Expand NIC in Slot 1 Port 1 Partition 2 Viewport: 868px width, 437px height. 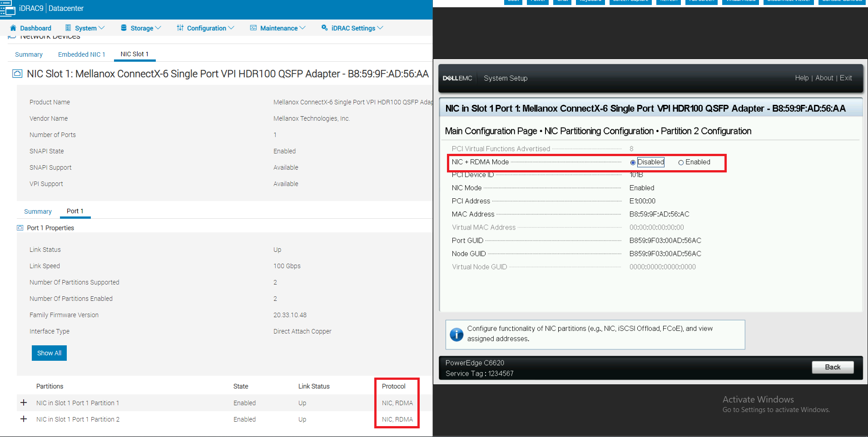tap(24, 418)
